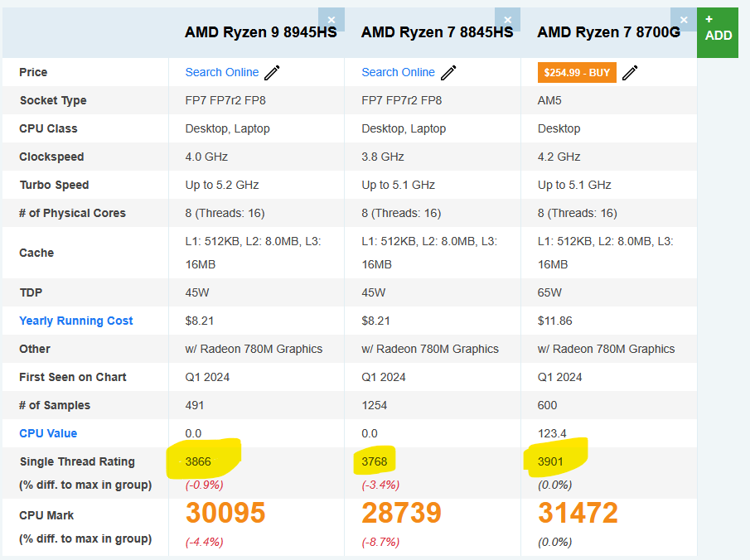This screenshot has width=750, height=560.
Task: Edit price pencil for Ryzen 7 8845HS
Action: [448, 73]
